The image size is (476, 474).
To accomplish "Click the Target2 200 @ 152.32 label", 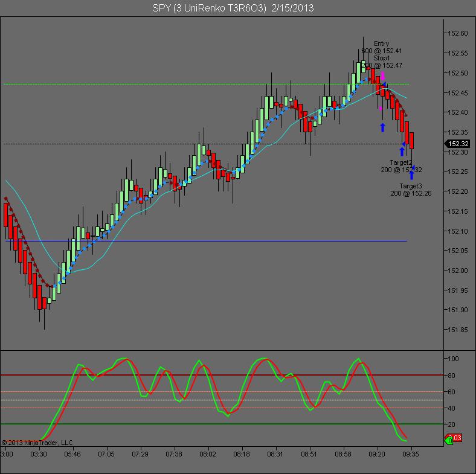I will [x=401, y=166].
